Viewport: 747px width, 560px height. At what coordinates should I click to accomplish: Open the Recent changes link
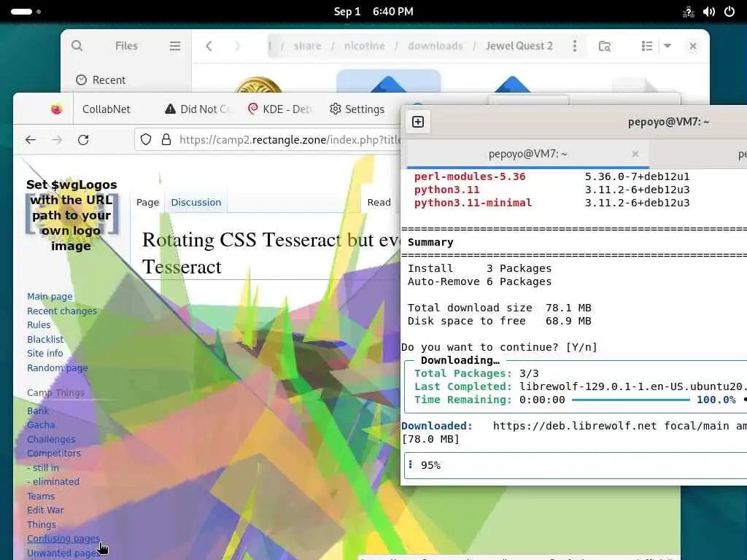click(x=62, y=311)
